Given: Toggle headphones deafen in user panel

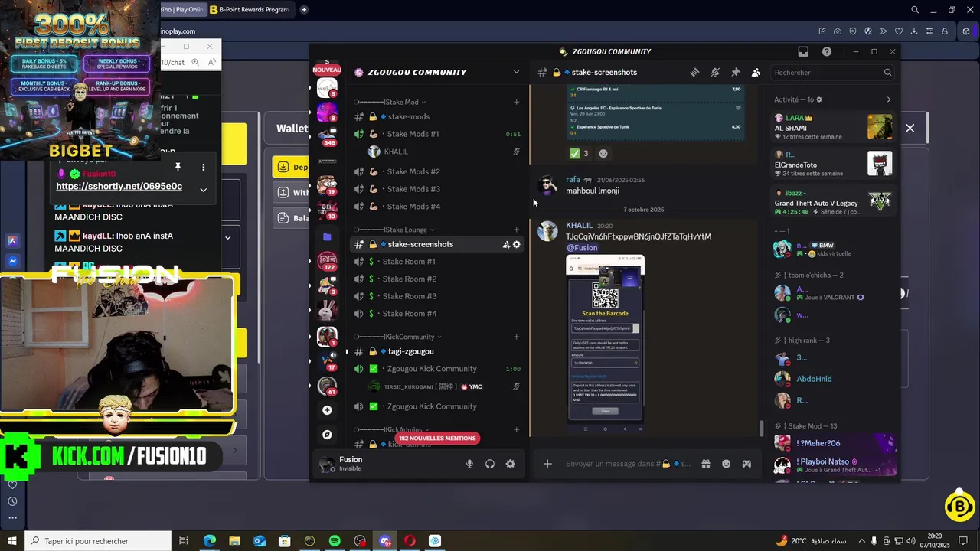Looking at the screenshot, I should pyautogui.click(x=490, y=464).
